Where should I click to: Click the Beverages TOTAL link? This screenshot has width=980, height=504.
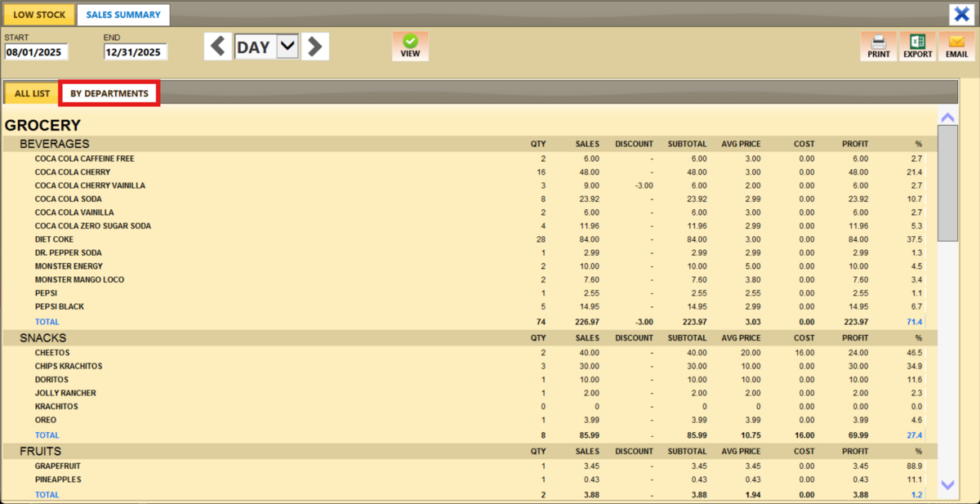tap(47, 322)
